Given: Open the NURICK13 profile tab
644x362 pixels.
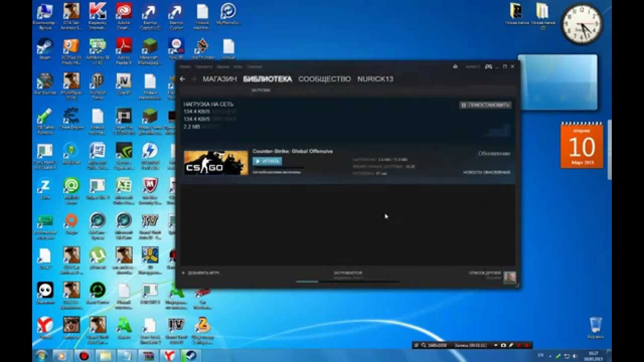Looking at the screenshot, I should tap(375, 79).
